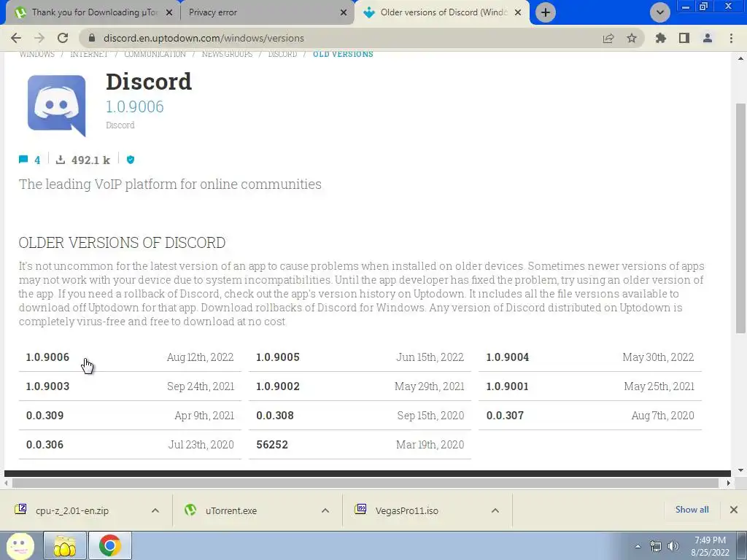Click the vertical scrollbar down arrow
Viewport: 747px width, 560px height.
tap(740, 470)
